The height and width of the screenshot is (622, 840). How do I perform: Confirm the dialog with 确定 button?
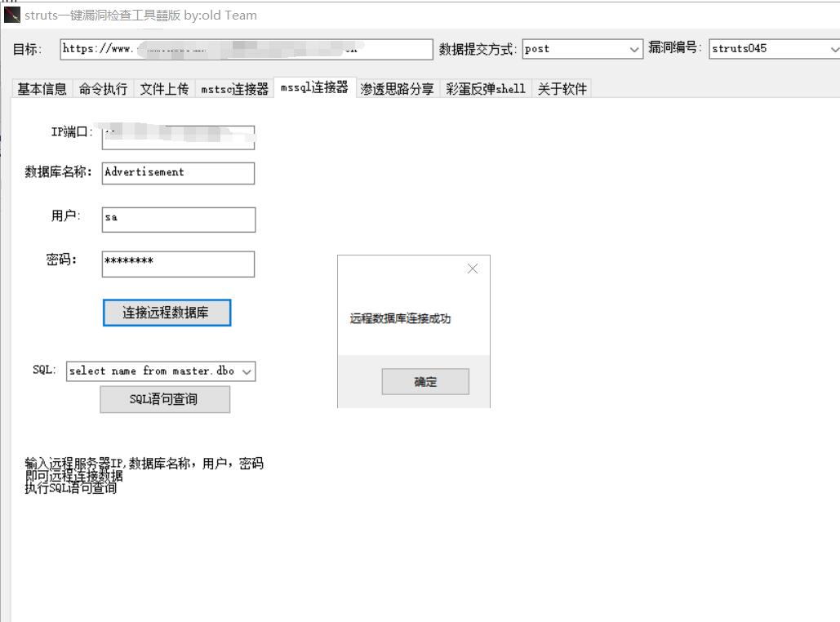coord(425,381)
